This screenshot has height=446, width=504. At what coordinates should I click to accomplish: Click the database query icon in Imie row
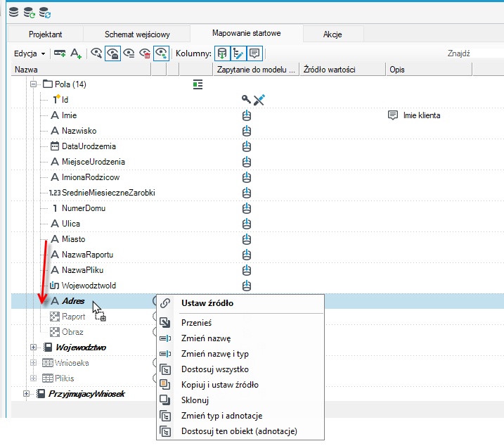coord(247,115)
